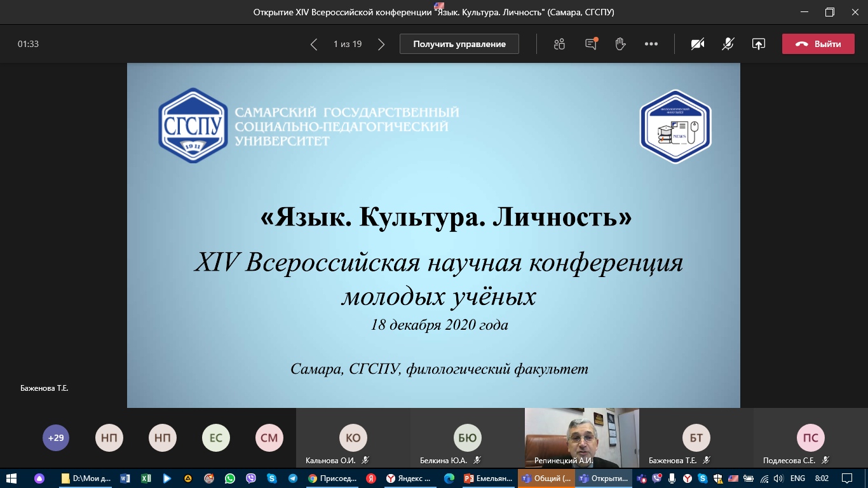Switch to the Teams Общий (... taskbar window

(x=546, y=478)
